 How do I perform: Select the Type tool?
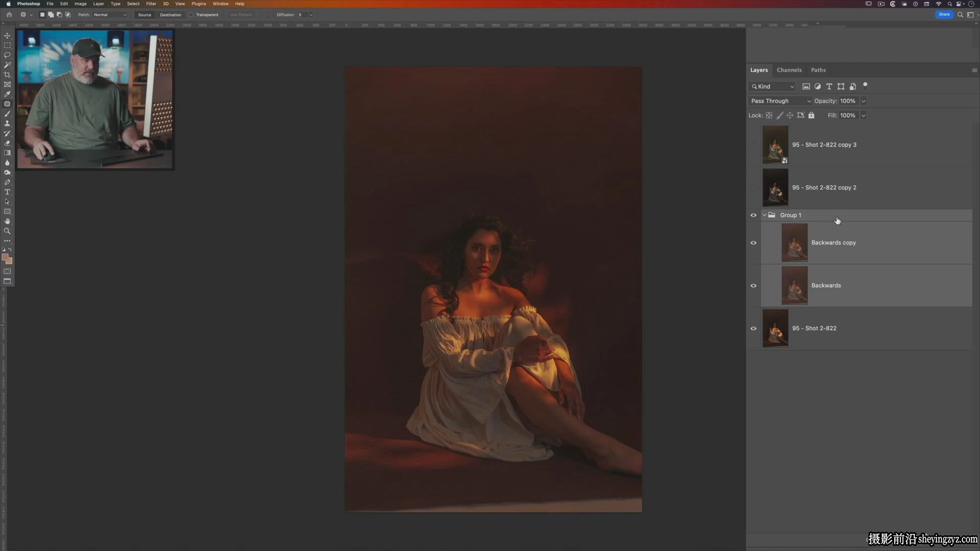coord(7,192)
